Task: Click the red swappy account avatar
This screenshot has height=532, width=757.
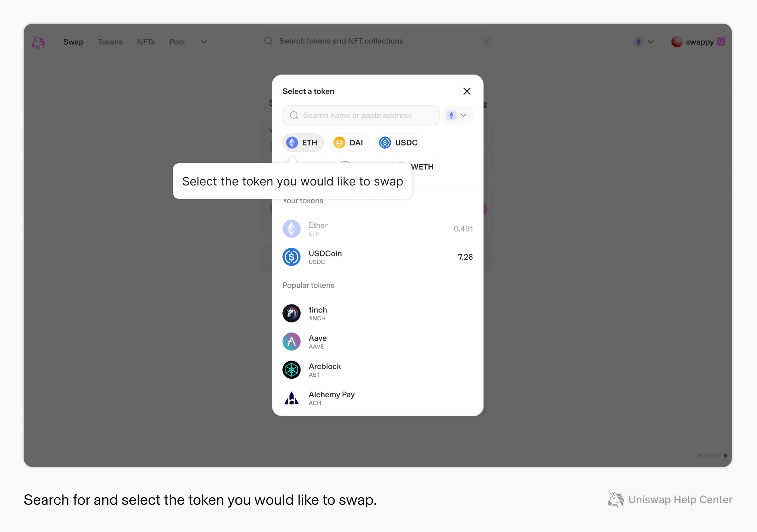Action: [x=676, y=42]
